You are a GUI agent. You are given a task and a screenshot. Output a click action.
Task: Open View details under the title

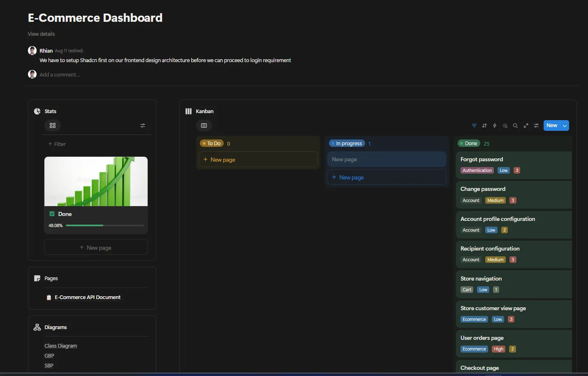[41, 34]
